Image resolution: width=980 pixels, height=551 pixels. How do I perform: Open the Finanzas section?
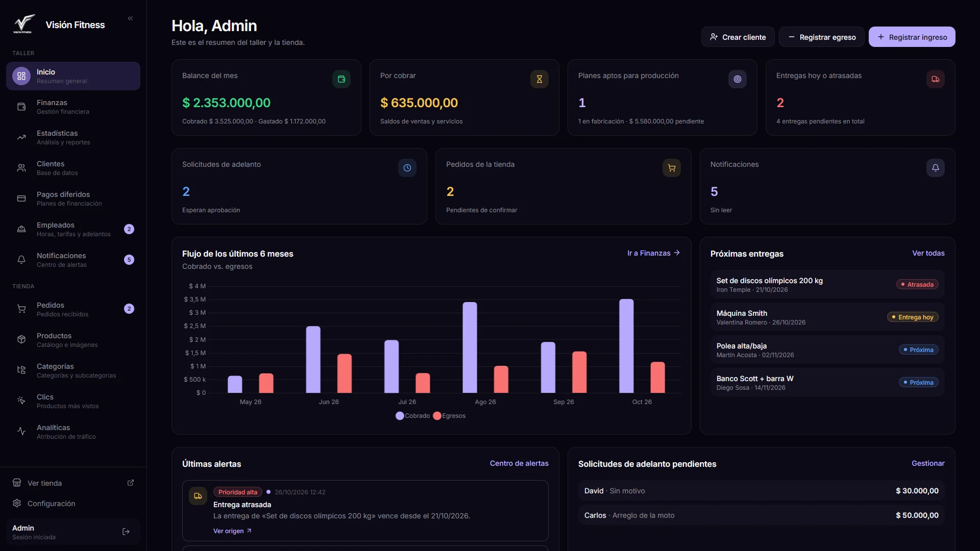(x=73, y=107)
